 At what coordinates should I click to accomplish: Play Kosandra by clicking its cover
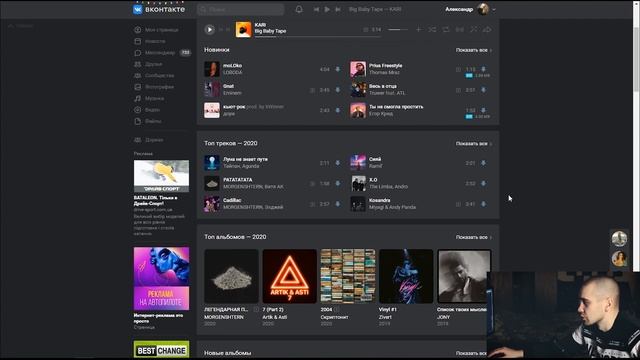point(358,203)
